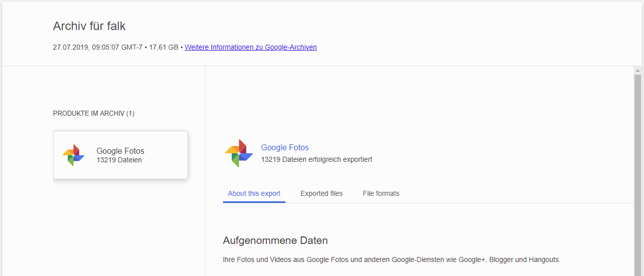Click the PRODUKTE IM ARCHIV (1) label

(93, 114)
